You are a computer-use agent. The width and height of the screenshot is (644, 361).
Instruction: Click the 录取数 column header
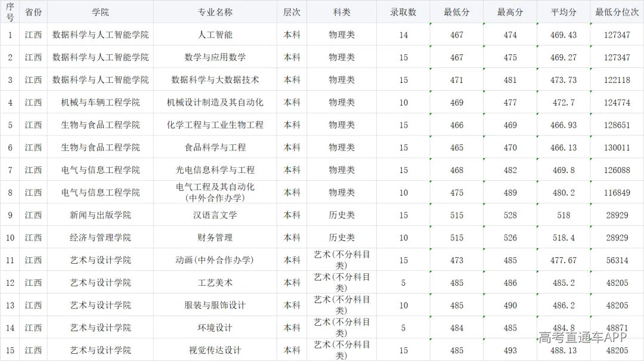(403, 12)
